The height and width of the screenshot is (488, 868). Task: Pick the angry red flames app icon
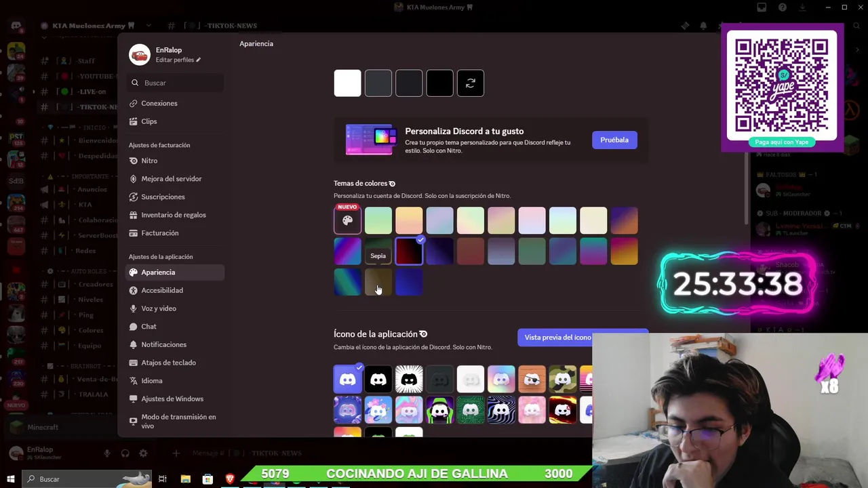[563, 410]
